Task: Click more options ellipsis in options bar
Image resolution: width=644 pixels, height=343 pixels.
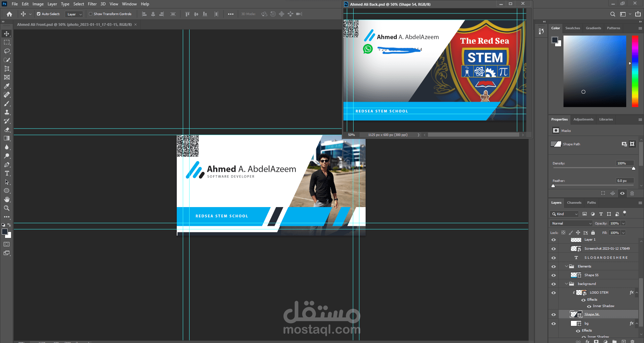Action: (x=231, y=14)
